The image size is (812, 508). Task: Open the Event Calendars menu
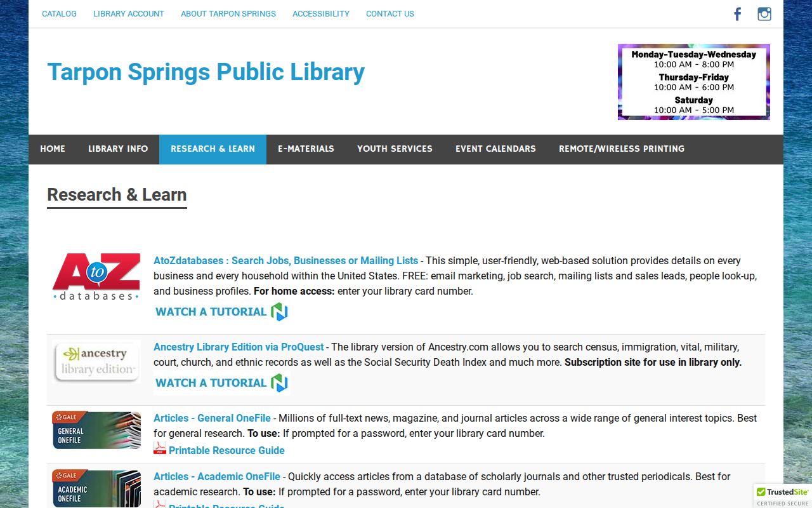(495, 149)
